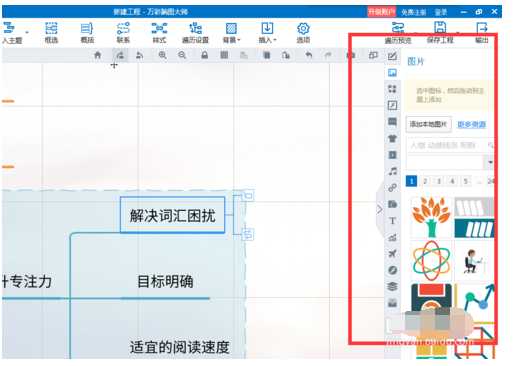Viewport: 515px width, 366px height.
Task: Open the layers stack sidebar tab
Action: click(x=392, y=286)
